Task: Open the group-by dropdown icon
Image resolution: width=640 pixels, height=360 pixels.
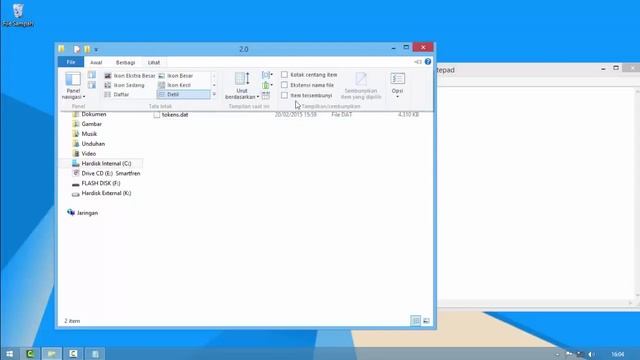Action: (267, 75)
